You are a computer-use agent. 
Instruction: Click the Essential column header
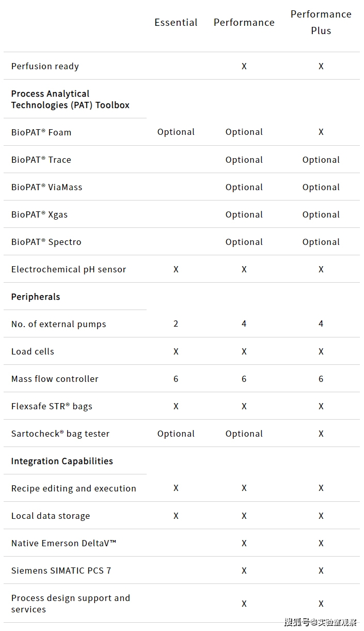click(176, 23)
